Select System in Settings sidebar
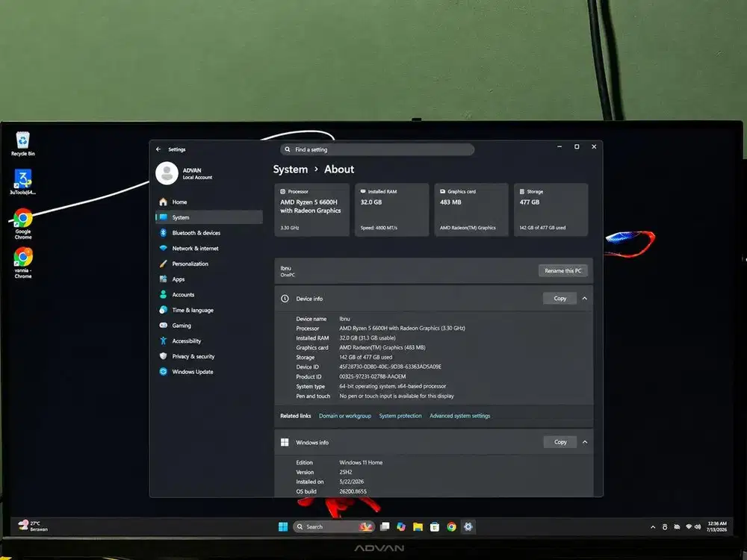Screen dimensions: 747x560 pos(208,217)
